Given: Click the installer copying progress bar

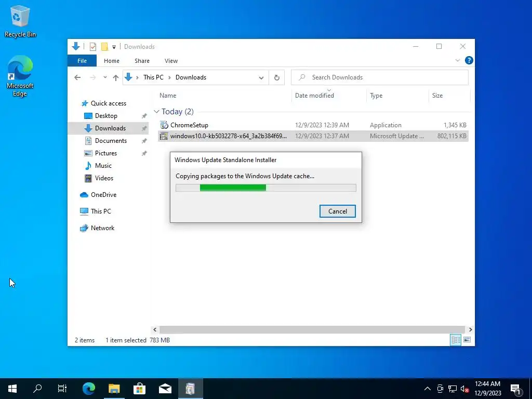Looking at the screenshot, I should click(265, 188).
